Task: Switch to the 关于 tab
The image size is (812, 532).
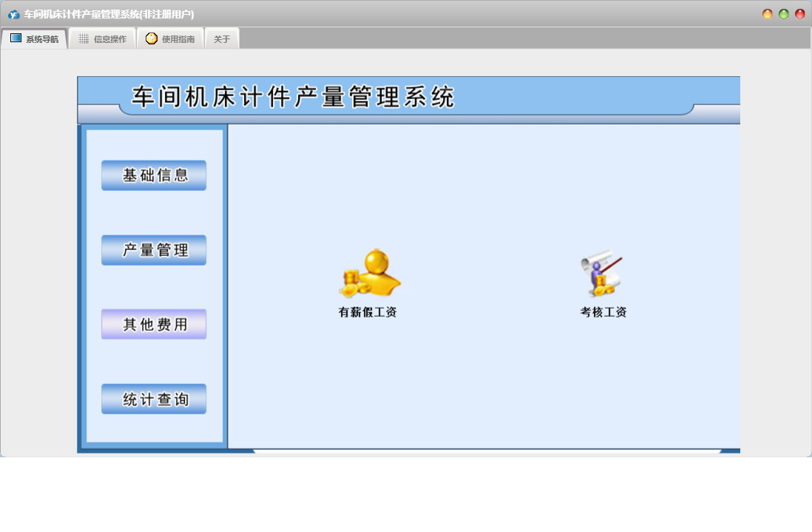Action: click(222, 39)
